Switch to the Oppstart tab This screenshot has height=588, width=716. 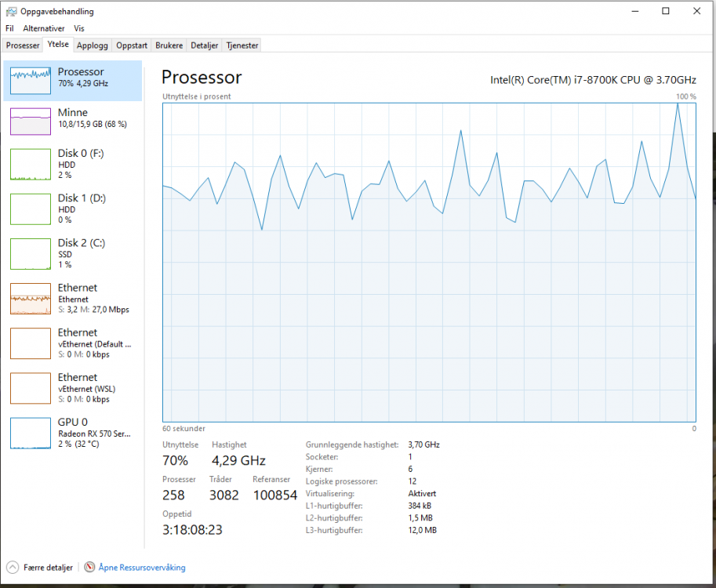(132, 45)
